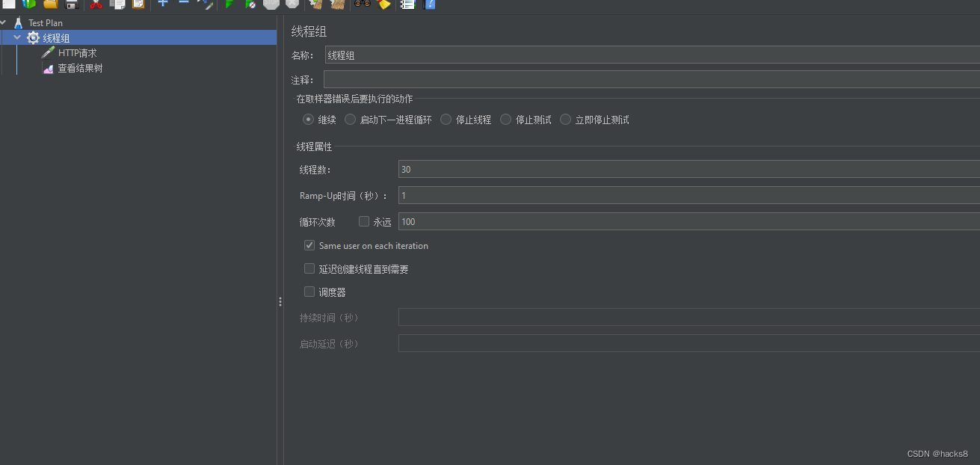Click the Stop test icon

pyautogui.click(x=271, y=4)
